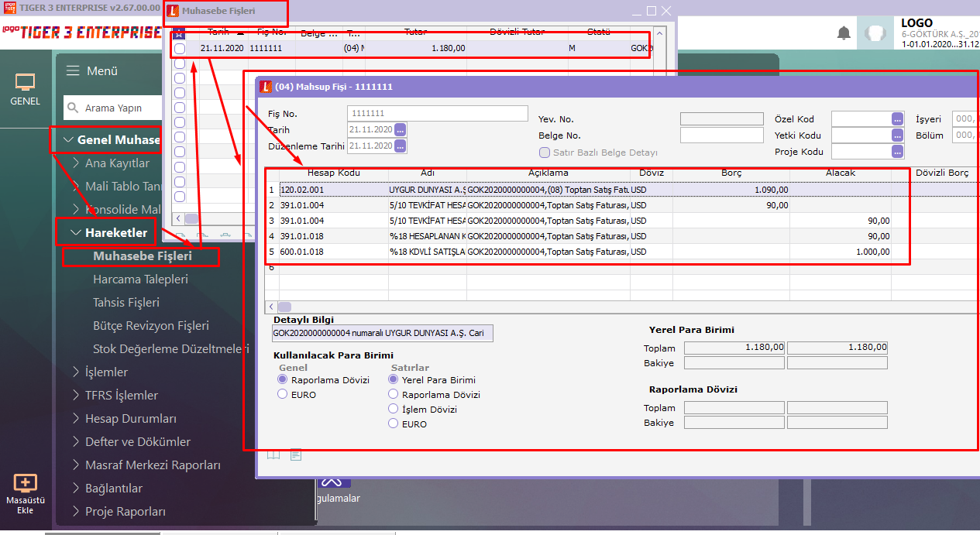
Task: Select Satırlar Yerel Para Birimi radio
Action: (x=394, y=380)
